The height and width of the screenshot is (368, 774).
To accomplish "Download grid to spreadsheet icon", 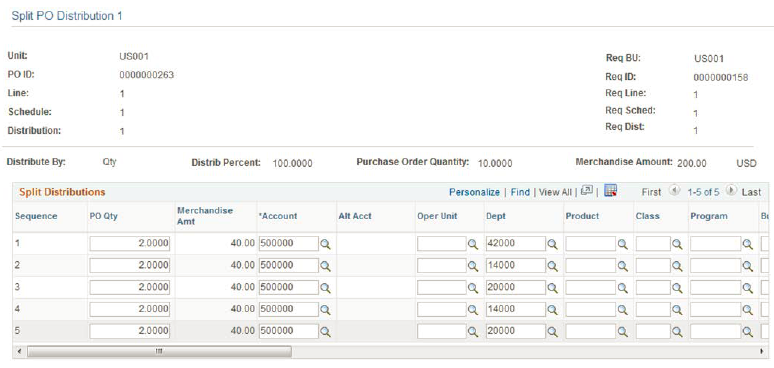I will pos(611,190).
